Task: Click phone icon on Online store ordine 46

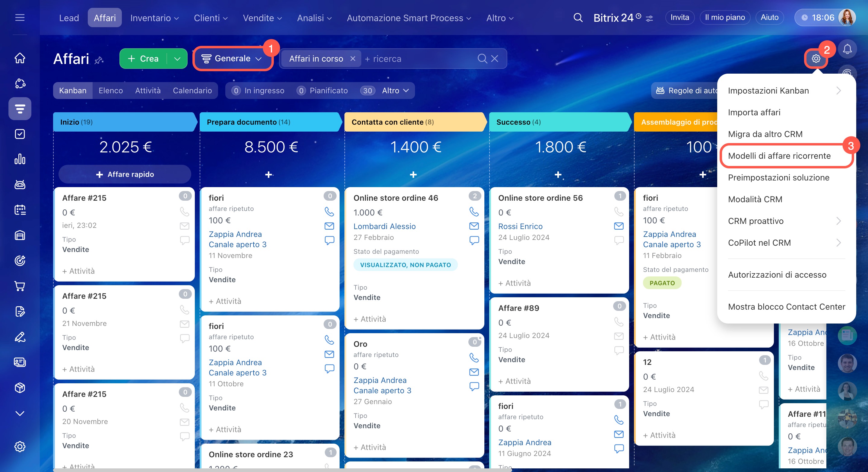Action: [474, 211]
